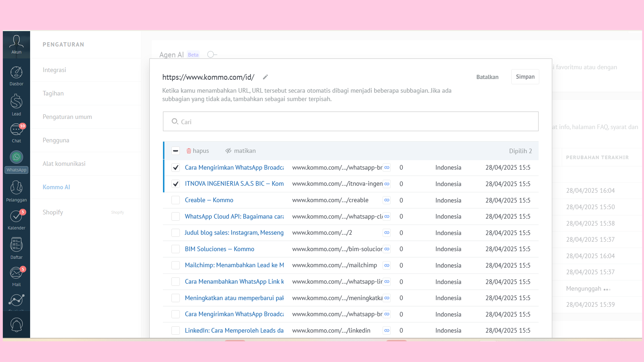Open notifications bell icon

[16, 324]
